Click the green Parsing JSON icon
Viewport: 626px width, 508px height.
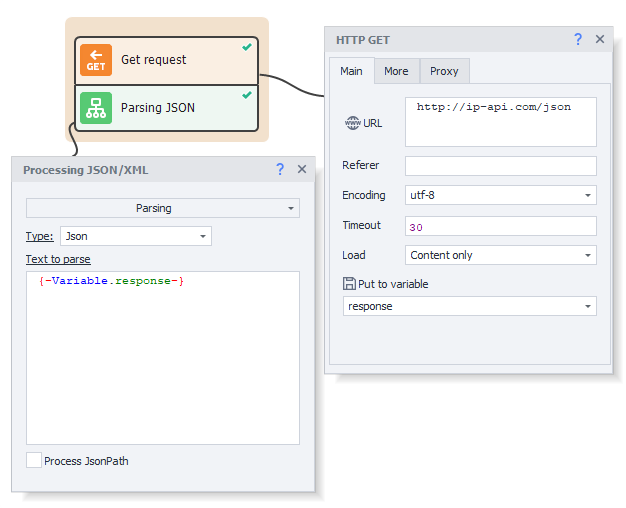click(x=96, y=108)
